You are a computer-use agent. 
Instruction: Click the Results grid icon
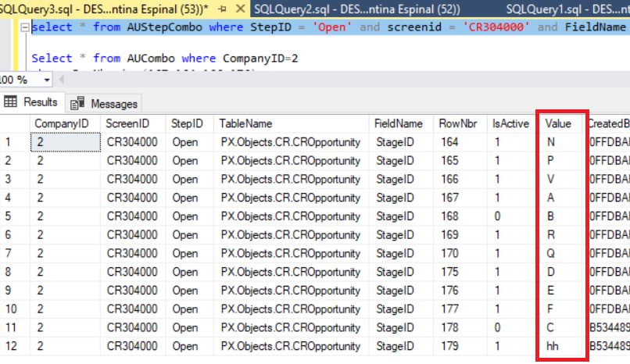(10, 102)
